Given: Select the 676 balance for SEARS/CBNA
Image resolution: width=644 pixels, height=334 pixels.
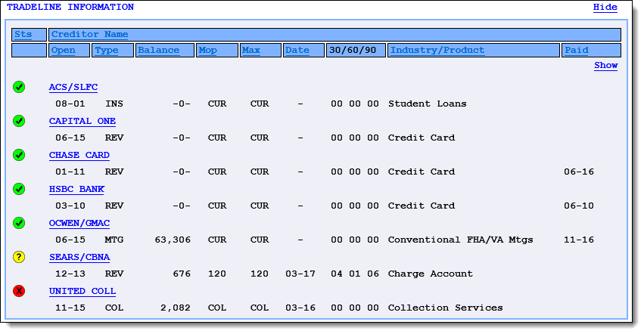Looking at the screenshot, I should (182, 274).
